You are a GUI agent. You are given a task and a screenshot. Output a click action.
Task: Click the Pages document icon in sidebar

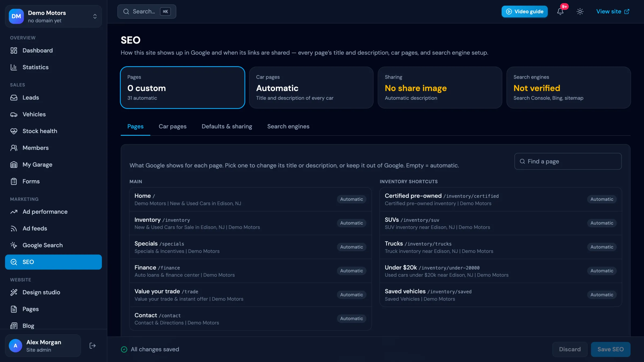click(14, 309)
